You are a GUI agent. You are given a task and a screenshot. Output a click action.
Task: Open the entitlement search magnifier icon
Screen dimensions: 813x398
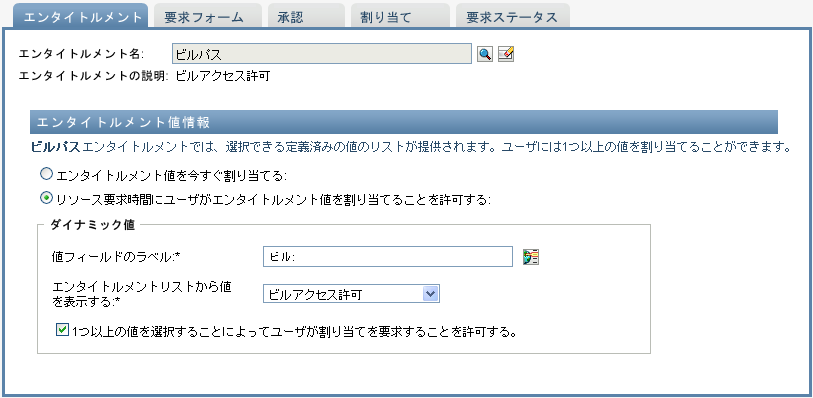485,54
